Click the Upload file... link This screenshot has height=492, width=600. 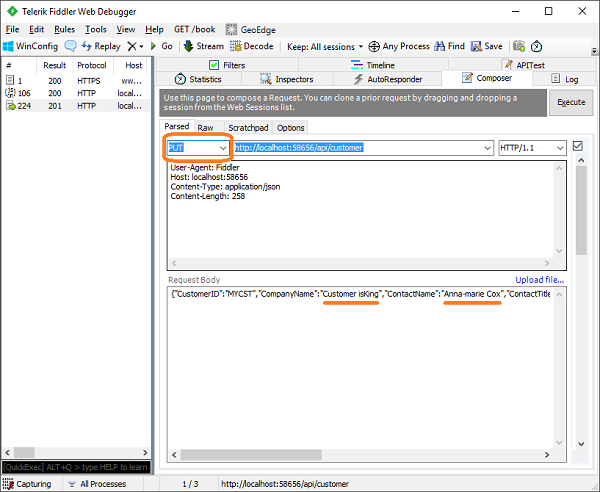pos(540,280)
